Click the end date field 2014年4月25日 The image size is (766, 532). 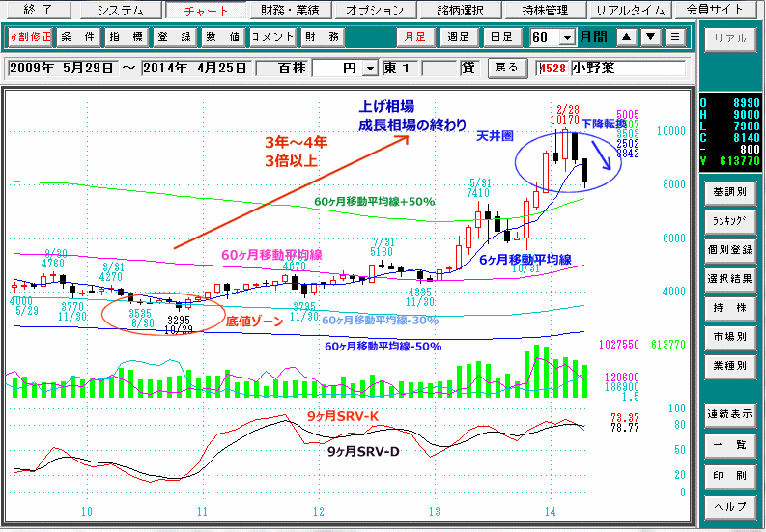pyautogui.click(x=197, y=68)
